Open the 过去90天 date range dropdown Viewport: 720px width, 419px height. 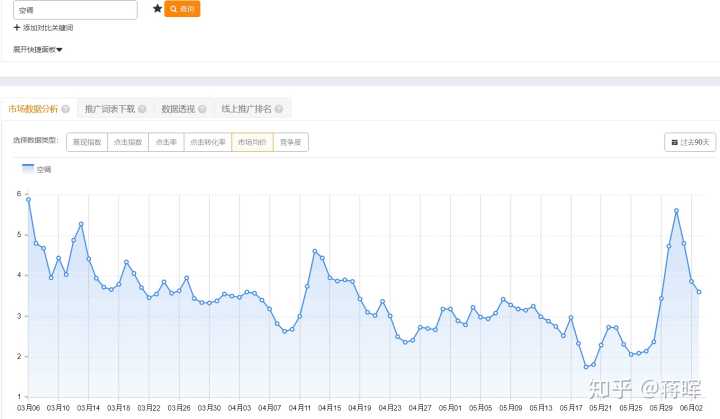pyautogui.click(x=690, y=142)
